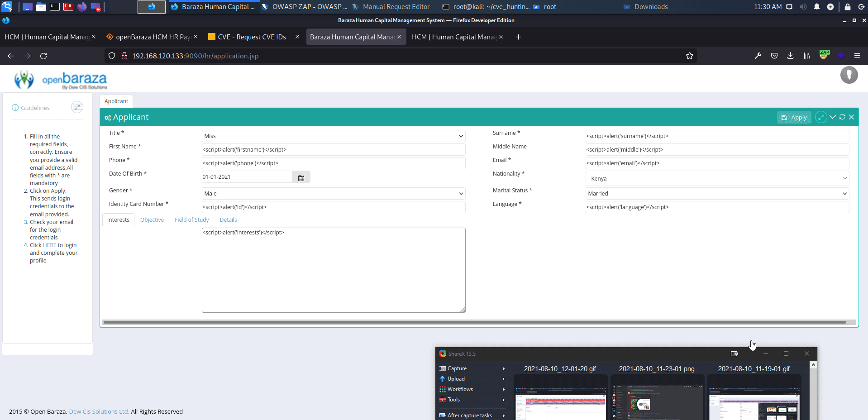Open the Downloads folder taskbar window

tap(646, 7)
